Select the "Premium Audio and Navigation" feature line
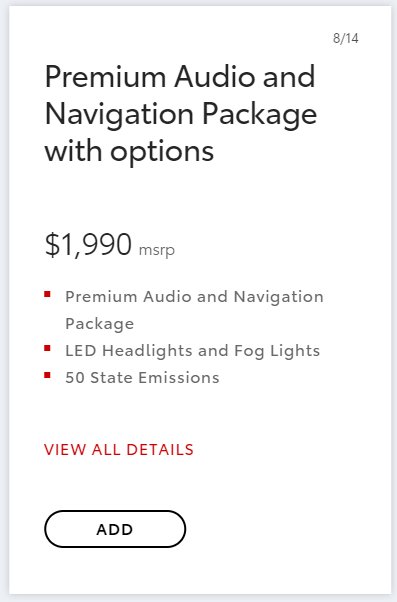The width and height of the screenshot is (397, 602). click(x=194, y=297)
